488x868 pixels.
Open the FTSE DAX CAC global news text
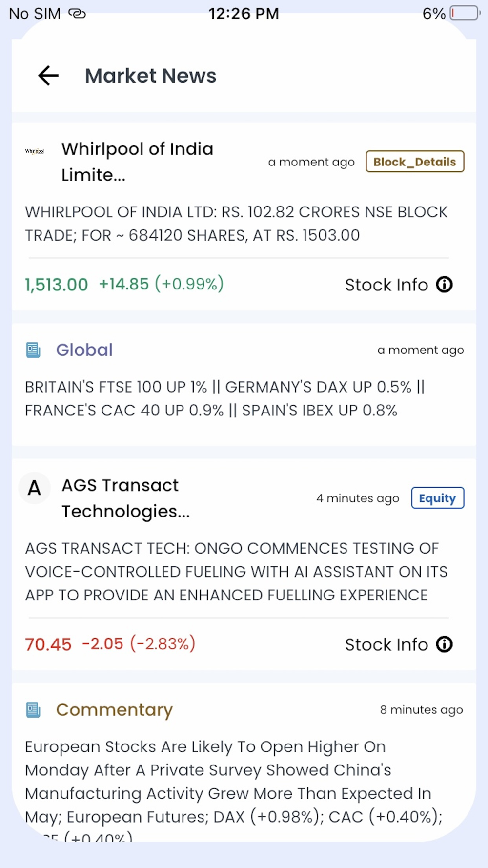pos(225,398)
